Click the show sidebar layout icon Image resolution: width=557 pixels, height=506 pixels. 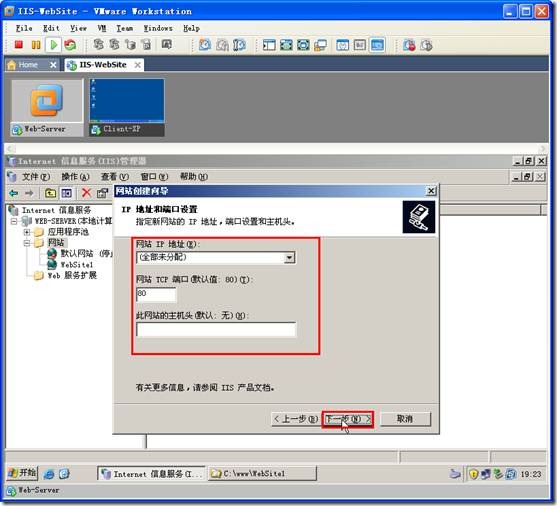[x=269, y=45]
